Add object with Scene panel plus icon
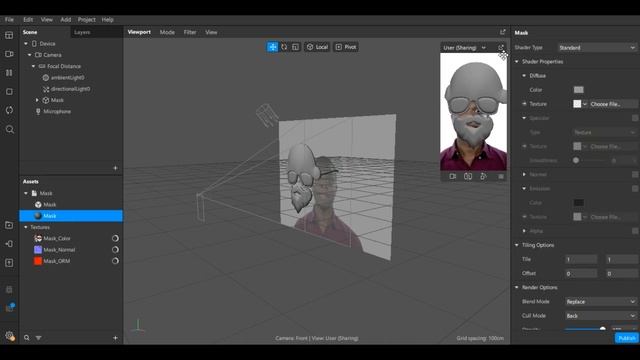Image resolution: width=640 pixels, height=360 pixels. pyautogui.click(x=115, y=168)
